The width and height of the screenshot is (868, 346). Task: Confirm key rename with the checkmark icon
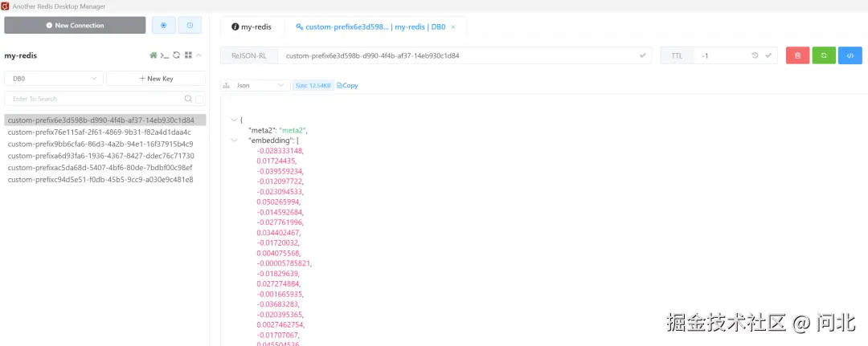point(643,55)
